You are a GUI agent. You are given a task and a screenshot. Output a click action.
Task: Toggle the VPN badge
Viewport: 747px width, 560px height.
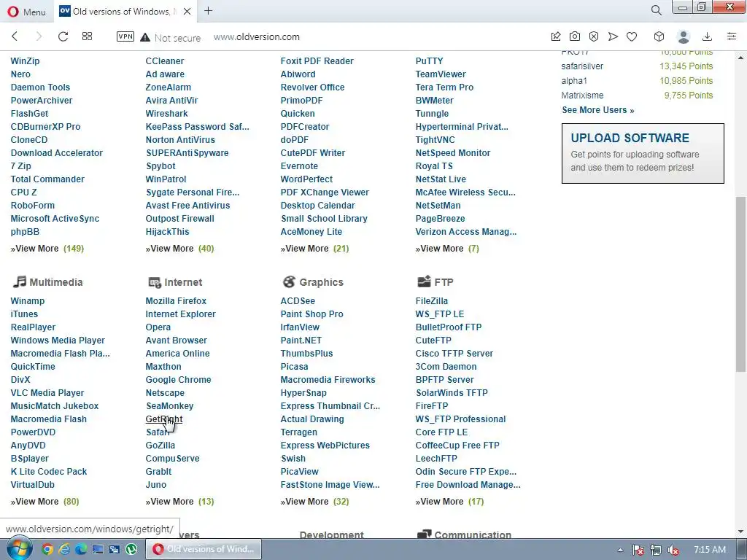(125, 36)
